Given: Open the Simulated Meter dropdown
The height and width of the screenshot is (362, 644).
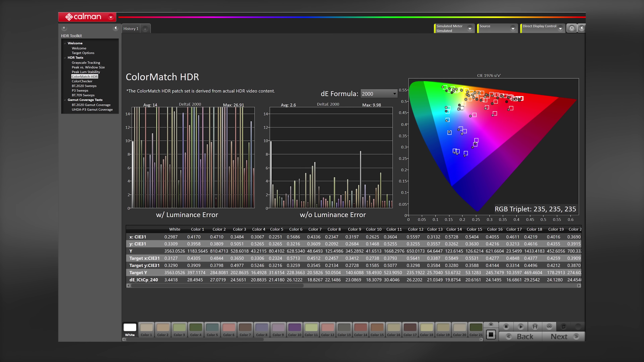Looking at the screenshot, I should (470, 28).
